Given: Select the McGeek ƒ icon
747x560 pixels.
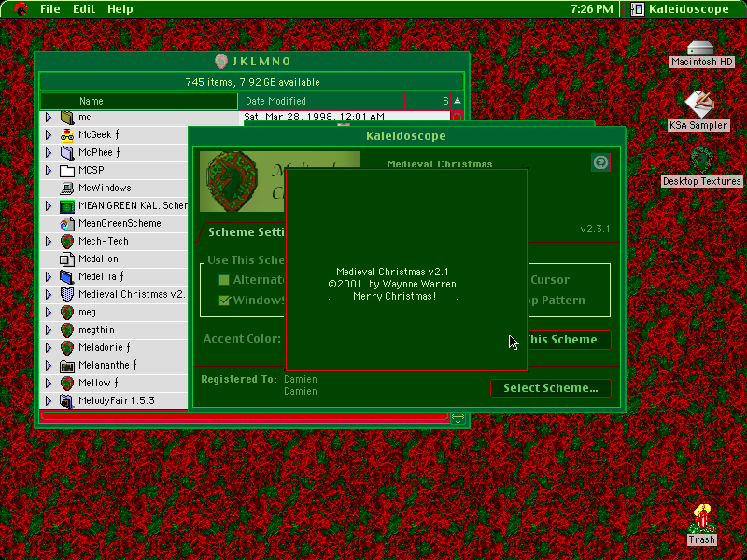Looking at the screenshot, I should (67, 134).
